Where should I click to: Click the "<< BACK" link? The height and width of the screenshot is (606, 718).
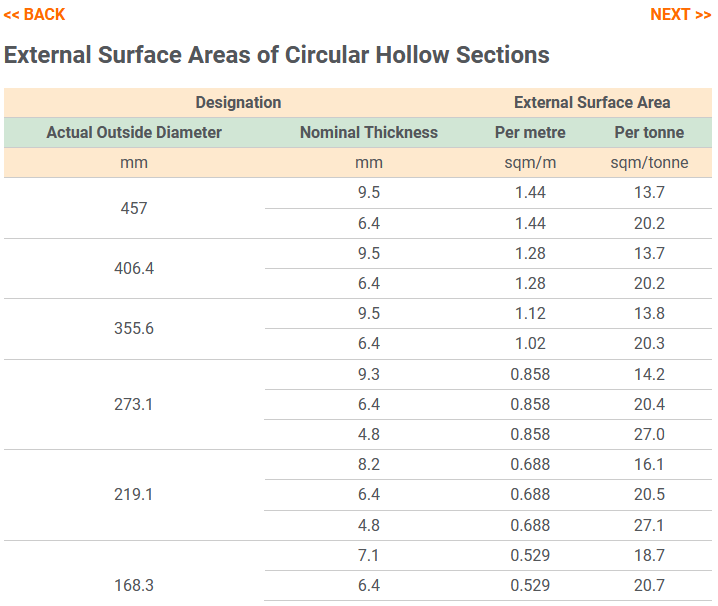pyautogui.click(x=34, y=14)
